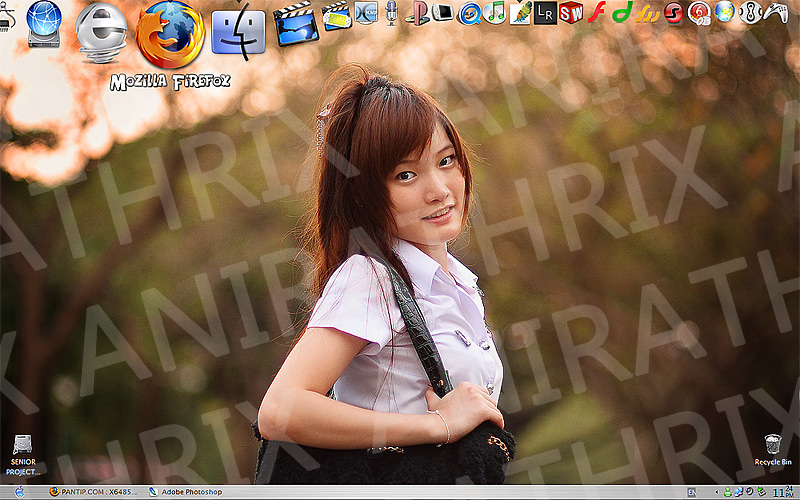Open the clapperboard with PSP handheld icon
Screen dimensions: 800x500
click(x=336, y=16)
